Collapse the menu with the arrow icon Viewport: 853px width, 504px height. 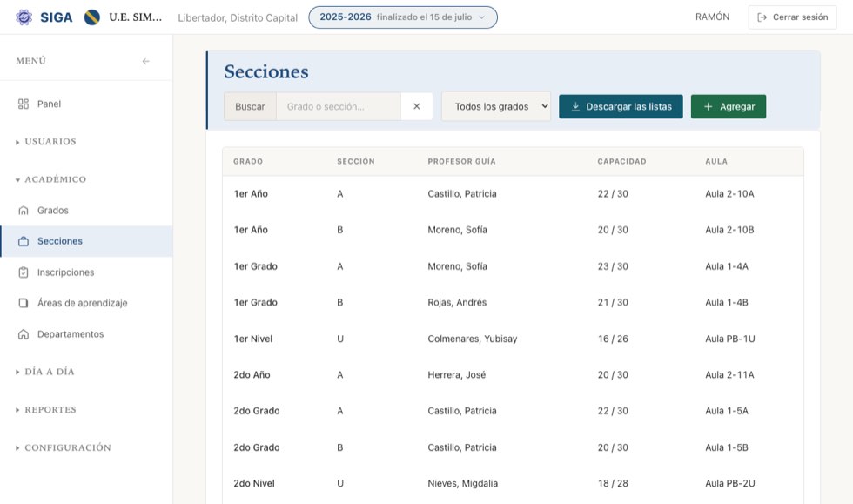[146, 61]
